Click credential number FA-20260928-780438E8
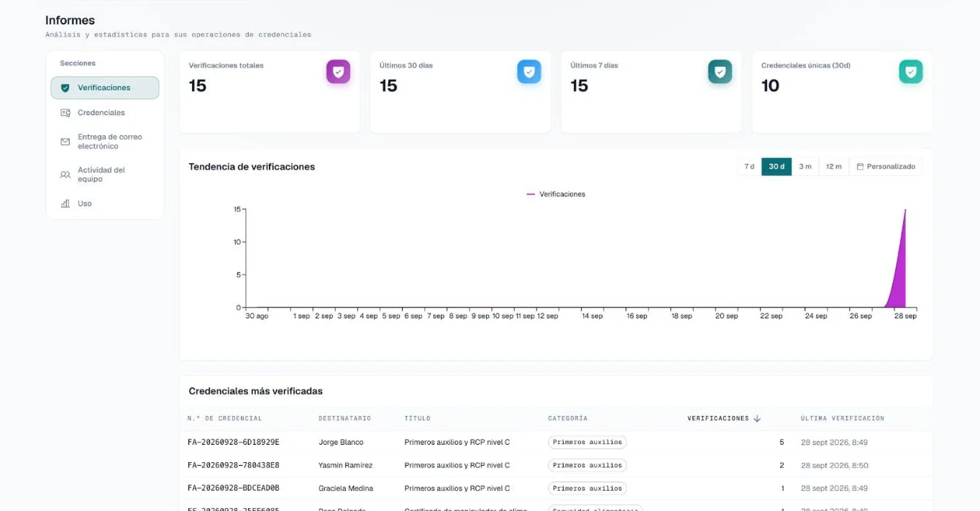The height and width of the screenshot is (511, 980). tap(234, 465)
